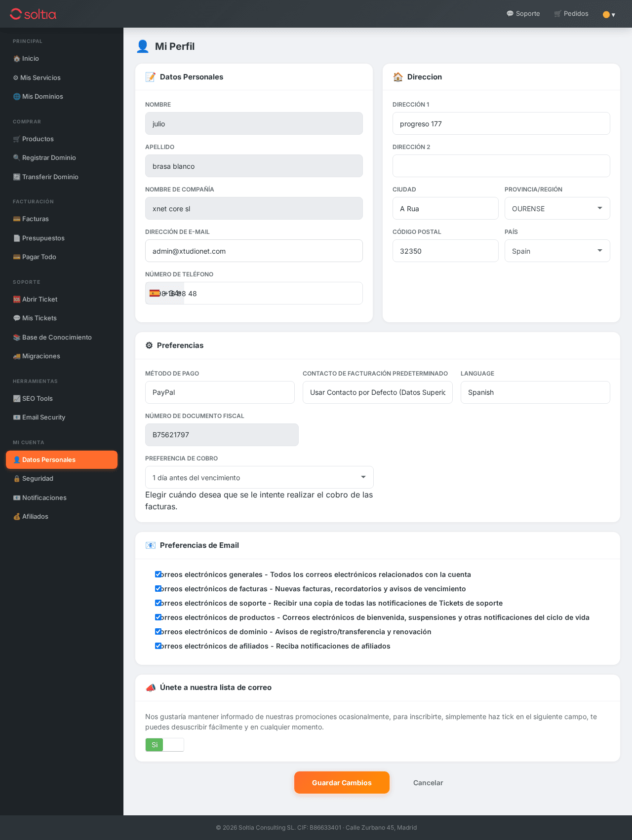Click the Inicio house icon in sidebar
Screen dimensions: 632x840
pos(17,59)
